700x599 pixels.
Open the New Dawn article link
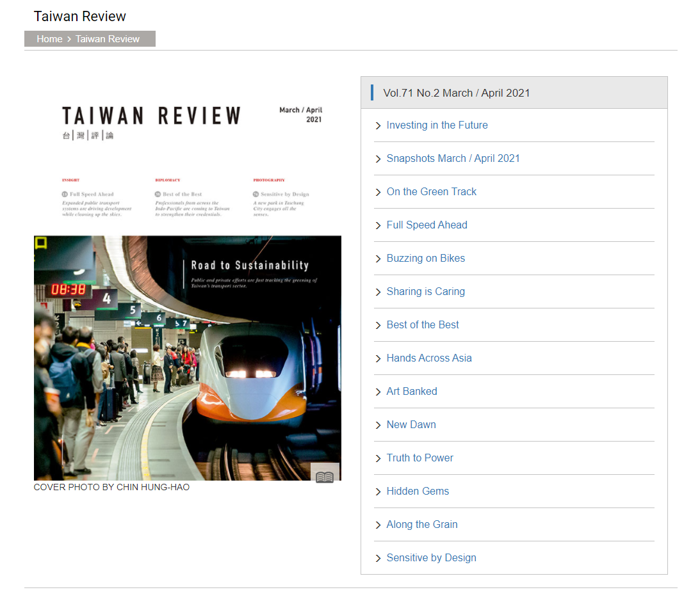pyautogui.click(x=411, y=425)
